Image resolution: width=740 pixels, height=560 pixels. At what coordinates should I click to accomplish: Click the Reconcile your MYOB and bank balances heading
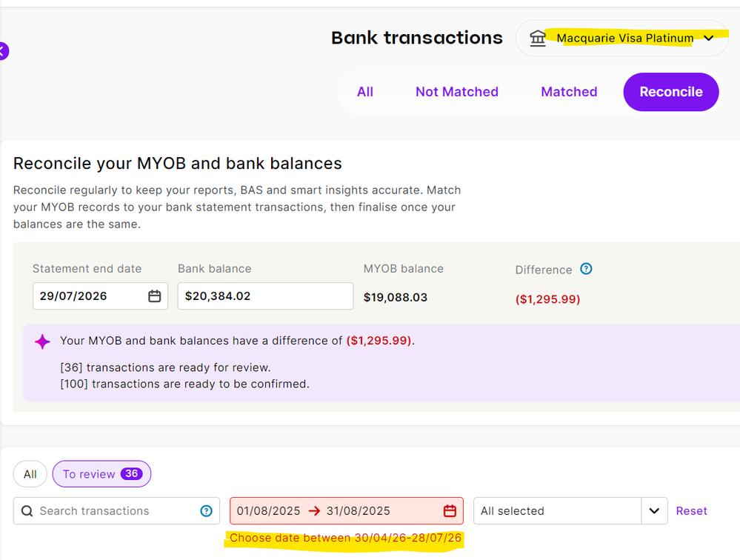pos(178,163)
